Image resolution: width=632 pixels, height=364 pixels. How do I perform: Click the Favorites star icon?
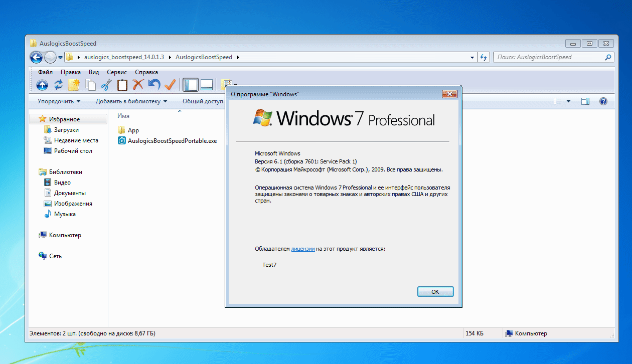point(43,119)
